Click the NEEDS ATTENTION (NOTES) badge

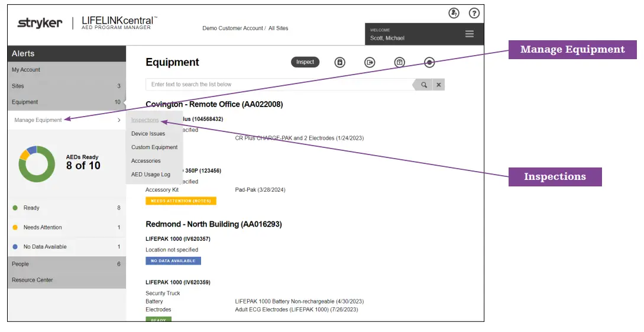click(181, 201)
